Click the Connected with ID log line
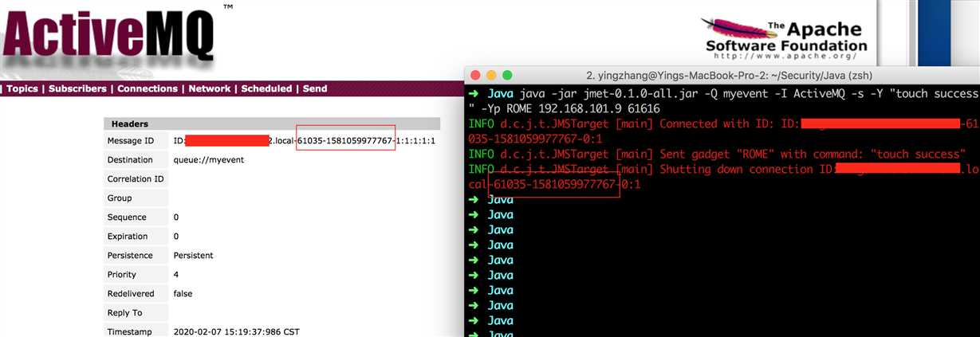 coord(724,131)
